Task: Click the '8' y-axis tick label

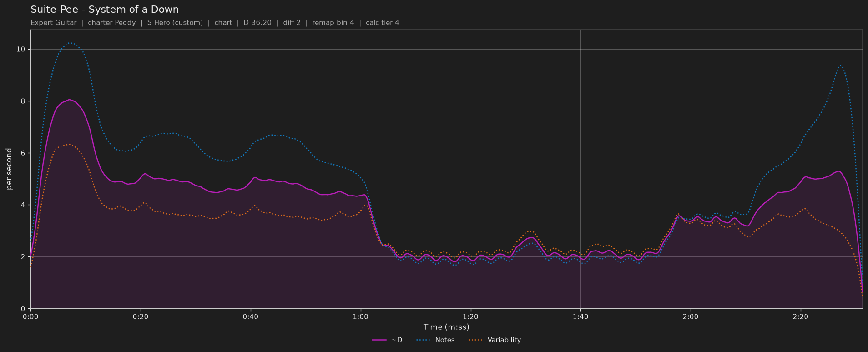Action: [x=23, y=101]
